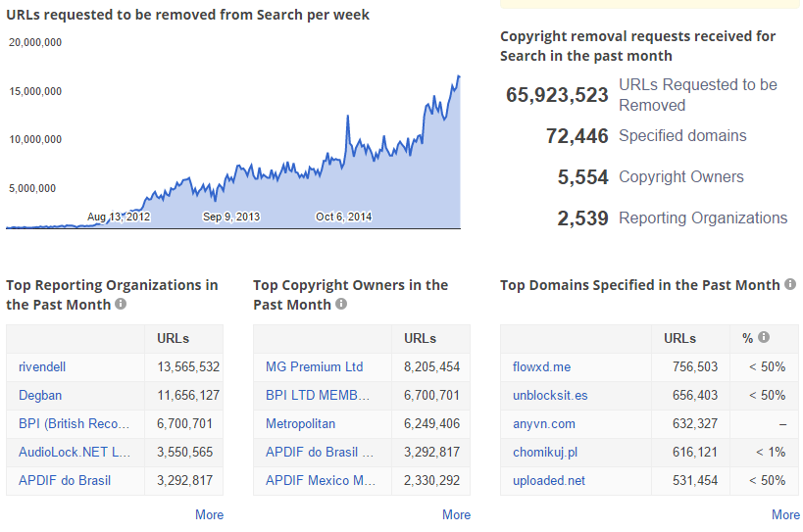Viewport: 803px width, 532px height.
Task: Select APDIF Mexico copyright owner link
Action: click(319, 480)
